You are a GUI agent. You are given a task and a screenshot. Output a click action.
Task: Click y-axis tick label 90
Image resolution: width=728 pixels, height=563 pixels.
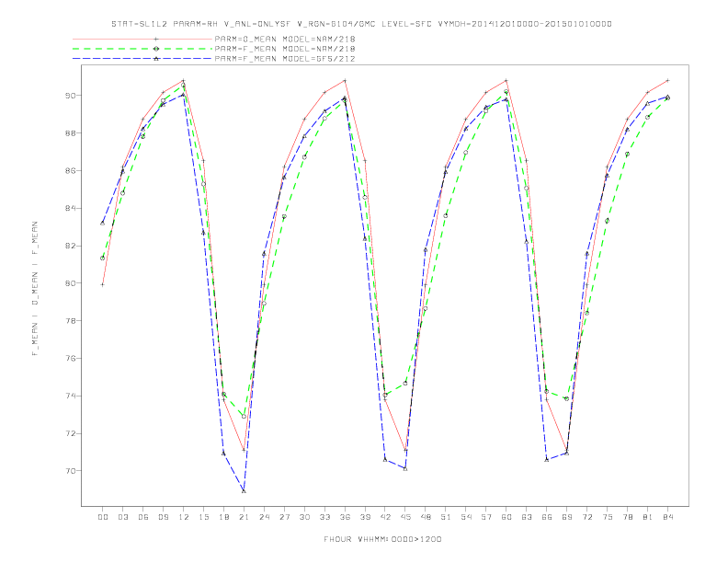(x=71, y=96)
